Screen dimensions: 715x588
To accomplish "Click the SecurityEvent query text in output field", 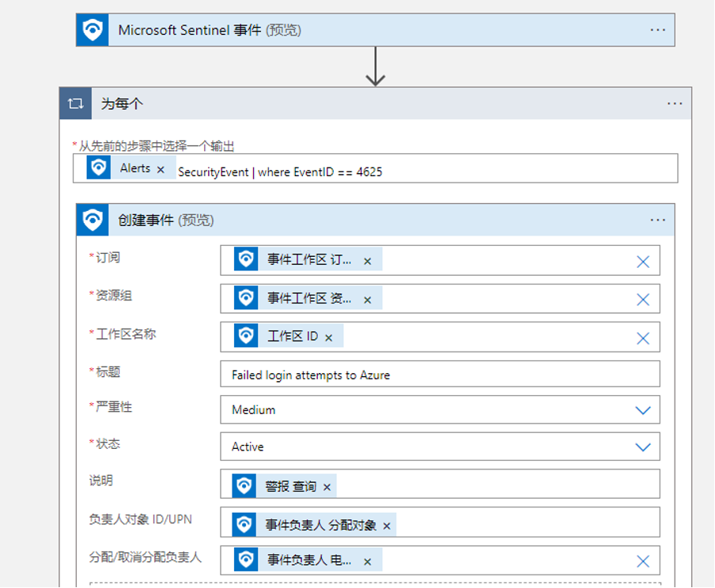I will click(280, 172).
